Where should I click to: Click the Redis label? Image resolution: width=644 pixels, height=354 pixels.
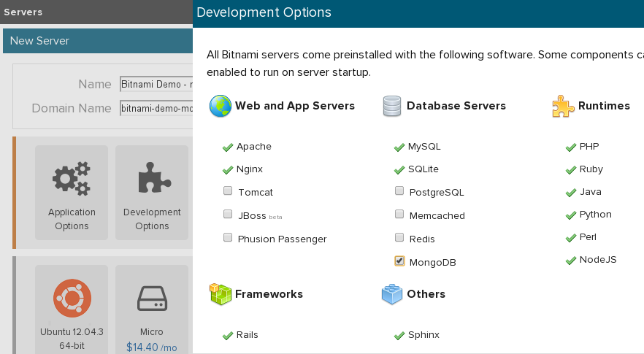[422, 239]
